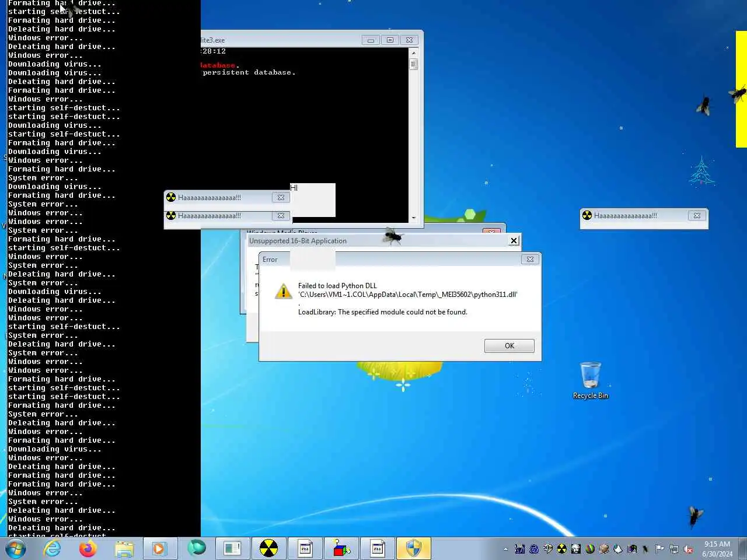Maximize the console window ending in ite3.exe
The height and width of the screenshot is (560, 747).
tap(390, 40)
